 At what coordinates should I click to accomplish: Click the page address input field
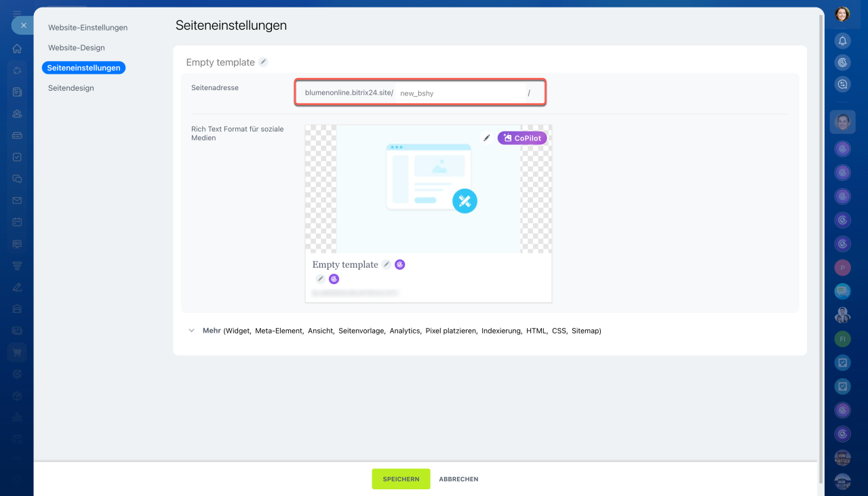460,93
